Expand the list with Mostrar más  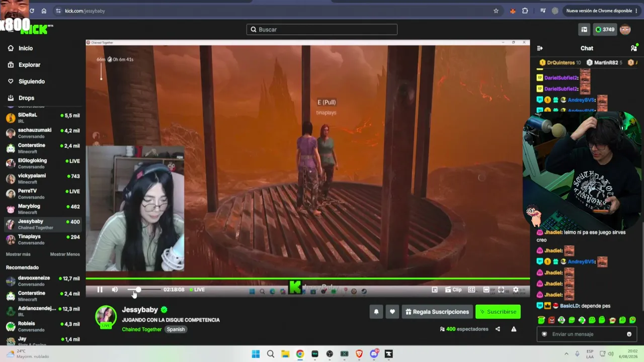tap(18, 254)
